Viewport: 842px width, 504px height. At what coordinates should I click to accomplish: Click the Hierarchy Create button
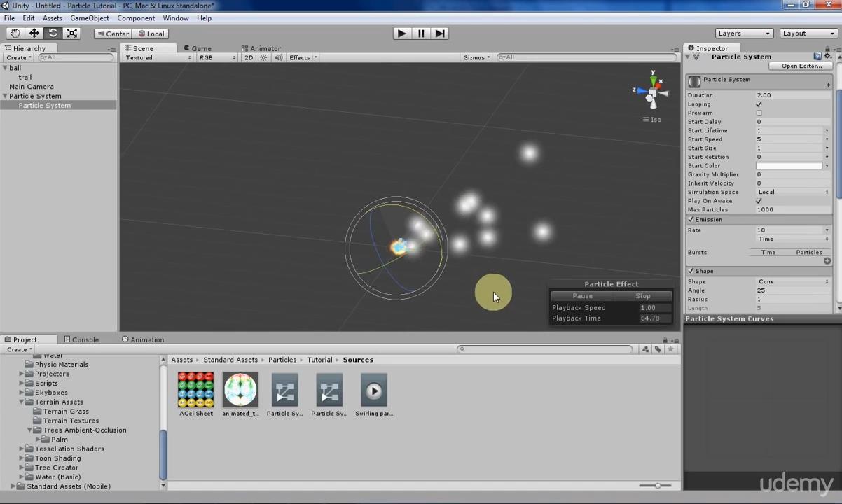point(18,57)
